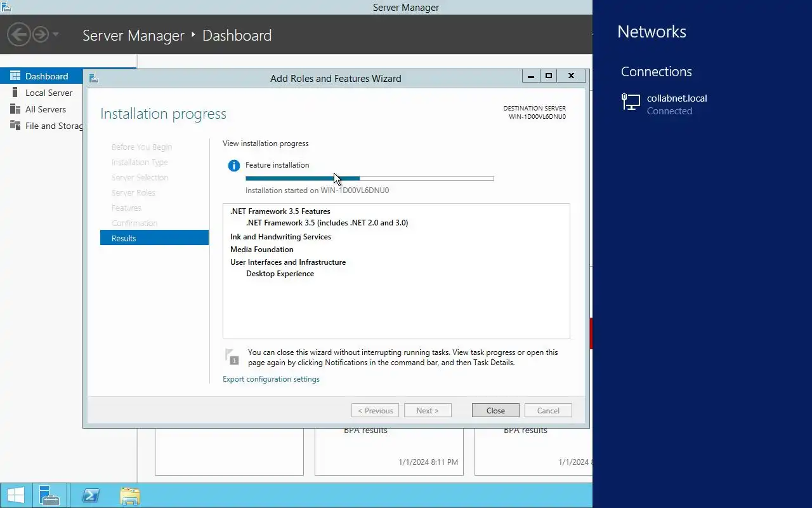Open Export configuration settings link
The height and width of the screenshot is (508, 812).
[x=271, y=379]
